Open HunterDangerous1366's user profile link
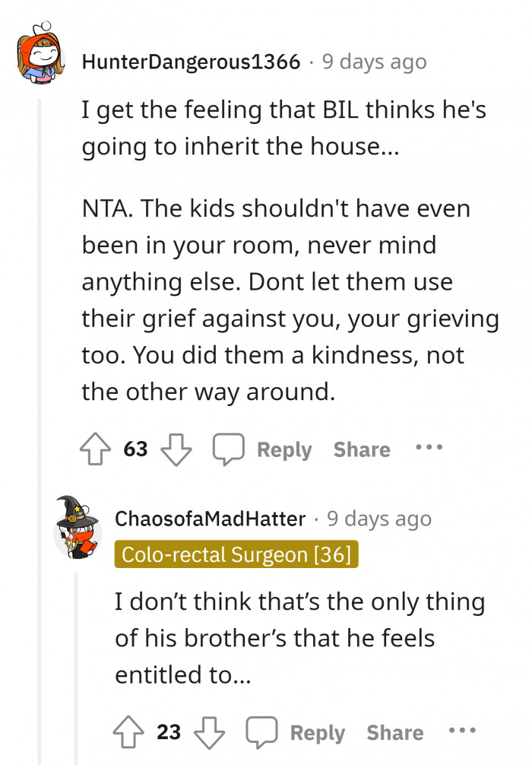 [191, 62]
